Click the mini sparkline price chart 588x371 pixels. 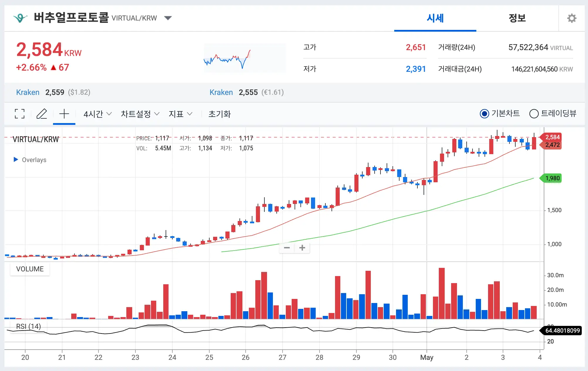click(245, 58)
